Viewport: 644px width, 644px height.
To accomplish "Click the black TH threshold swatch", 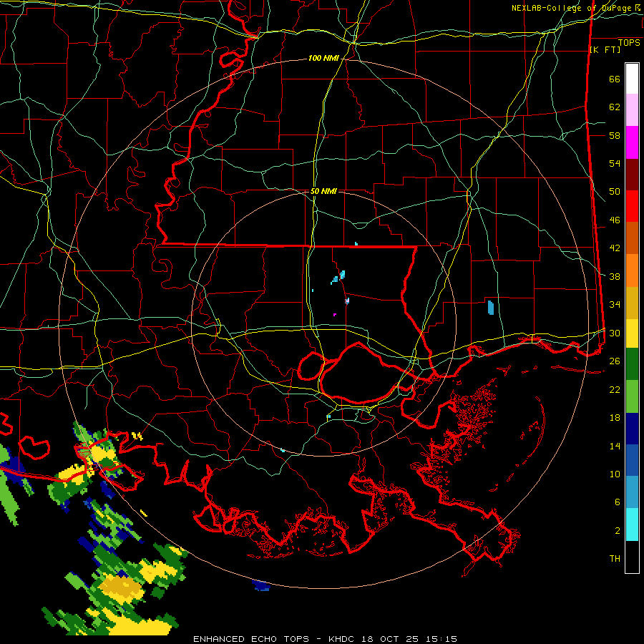I will (632, 557).
